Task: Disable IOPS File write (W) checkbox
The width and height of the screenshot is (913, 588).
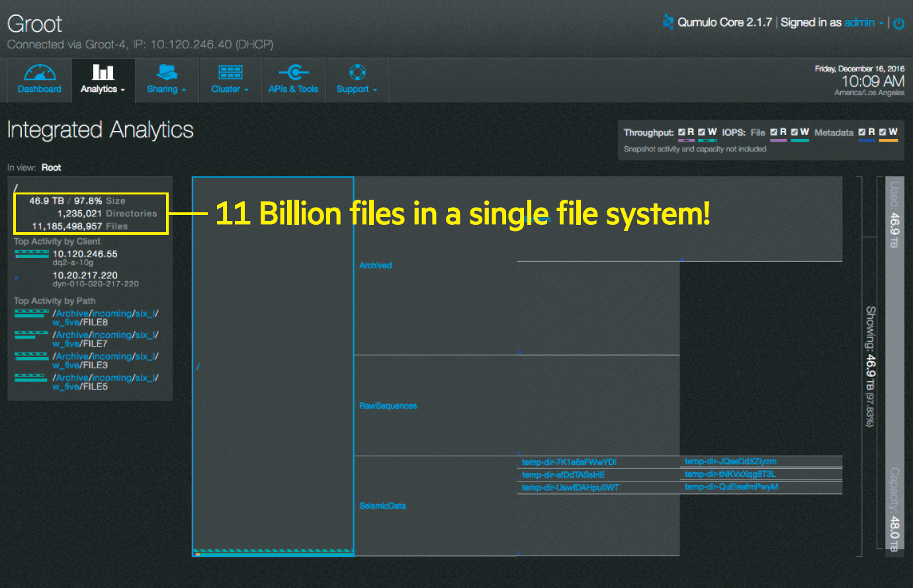Action: pyautogui.click(x=795, y=132)
